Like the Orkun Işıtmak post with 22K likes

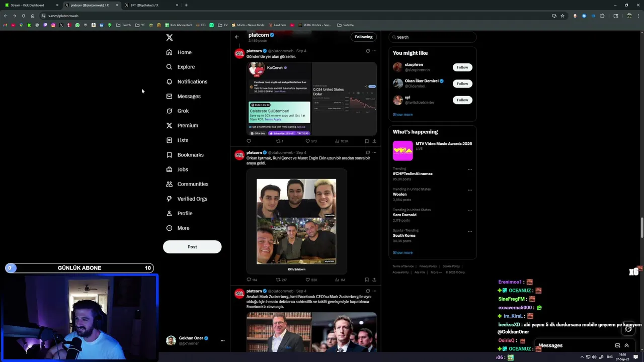[x=311, y=280]
